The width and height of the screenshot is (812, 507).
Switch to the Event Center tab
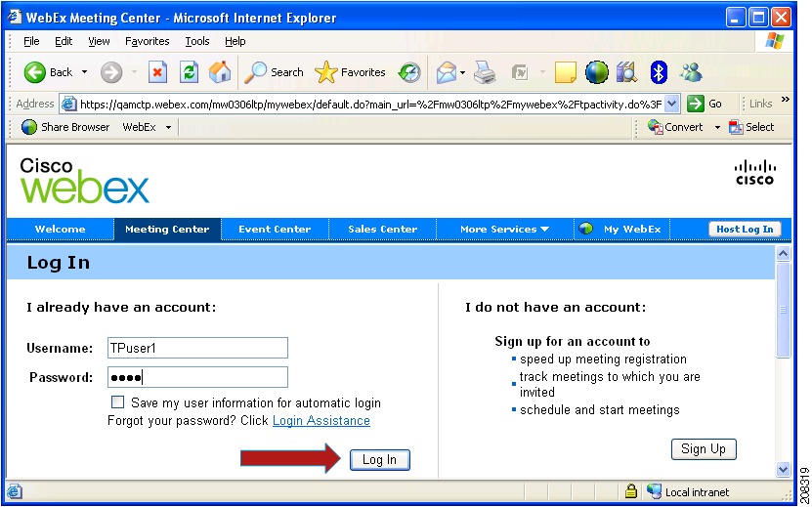pos(275,229)
